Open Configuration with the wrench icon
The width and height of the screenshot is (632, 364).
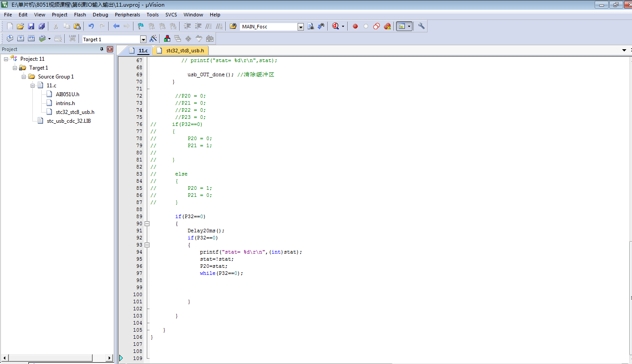421,26
